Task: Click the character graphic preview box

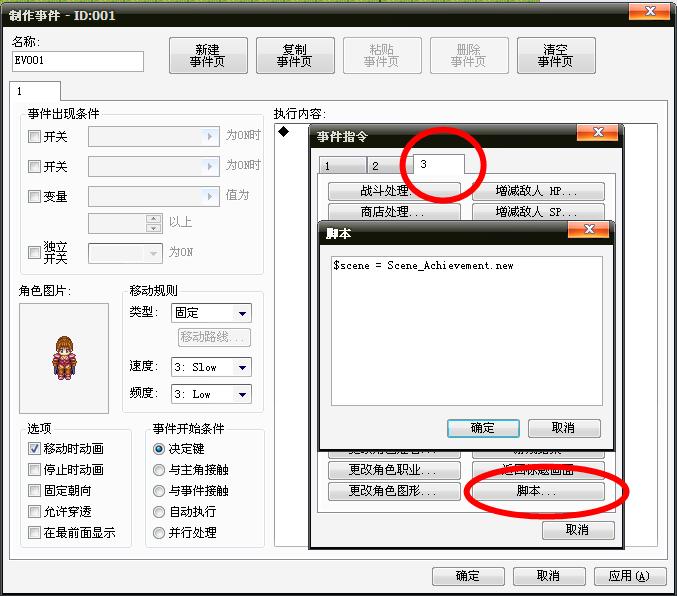Action: click(x=64, y=358)
